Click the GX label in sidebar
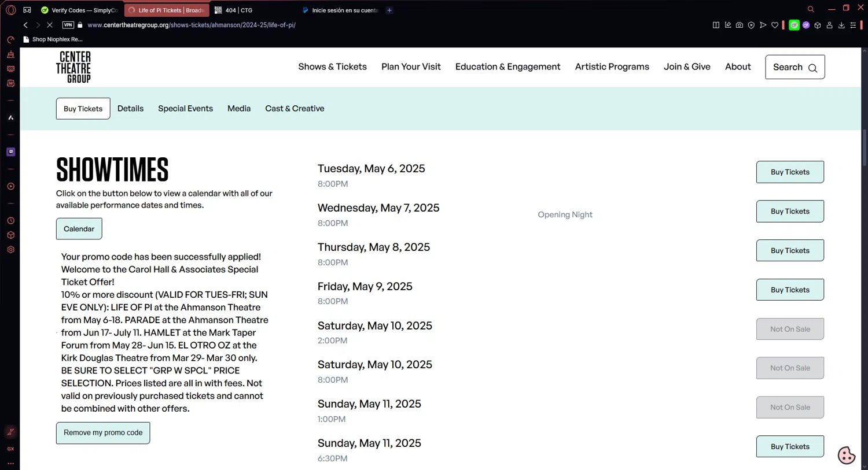868x470 pixels. pos(10,449)
